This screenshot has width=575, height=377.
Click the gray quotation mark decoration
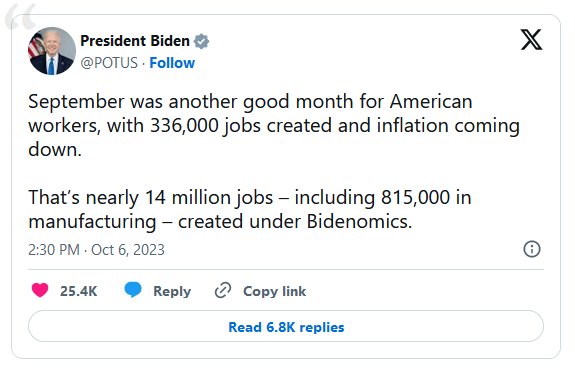20,17
